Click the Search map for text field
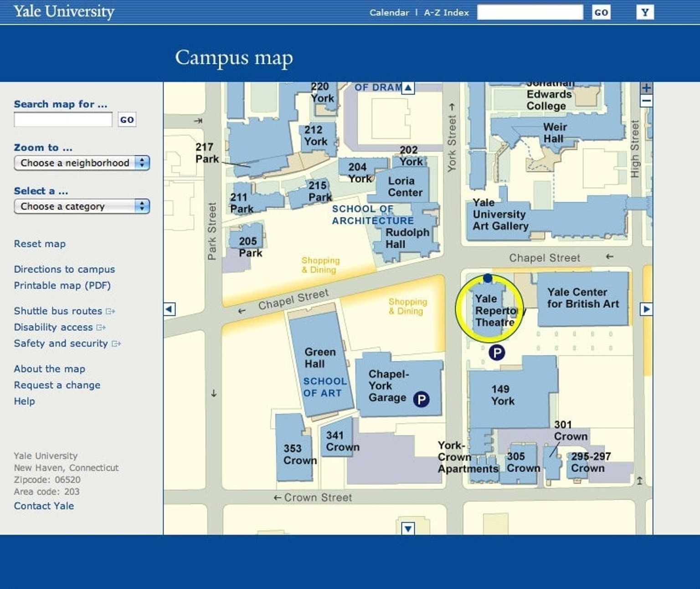 pyautogui.click(x=63, y=120)
